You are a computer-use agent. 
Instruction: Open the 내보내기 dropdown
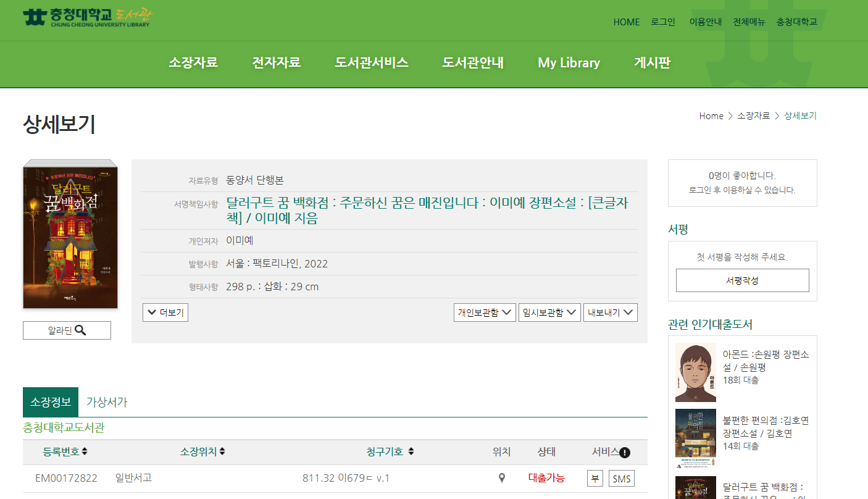click(x=611, y=312)
